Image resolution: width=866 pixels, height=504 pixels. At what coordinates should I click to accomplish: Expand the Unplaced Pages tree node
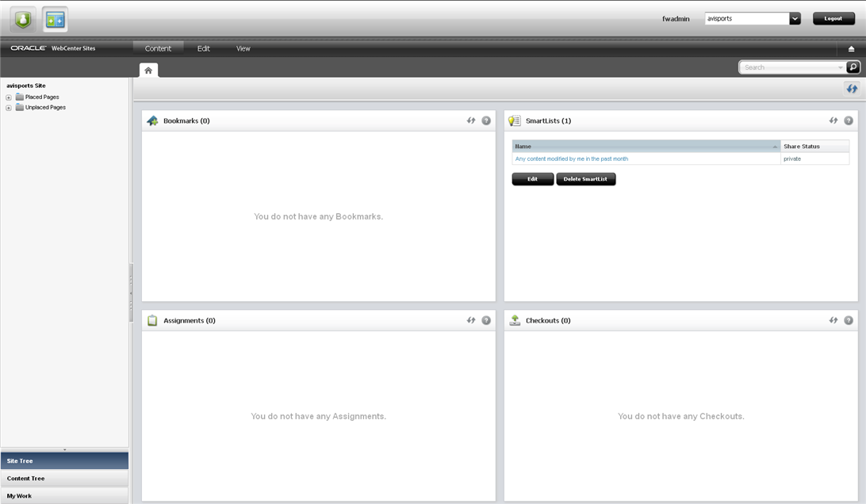coord(8,108)
